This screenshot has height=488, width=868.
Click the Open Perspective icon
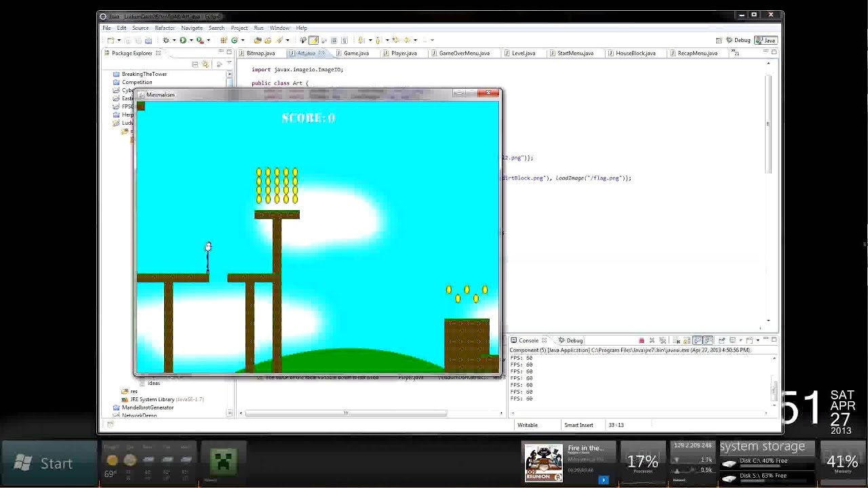719,40
